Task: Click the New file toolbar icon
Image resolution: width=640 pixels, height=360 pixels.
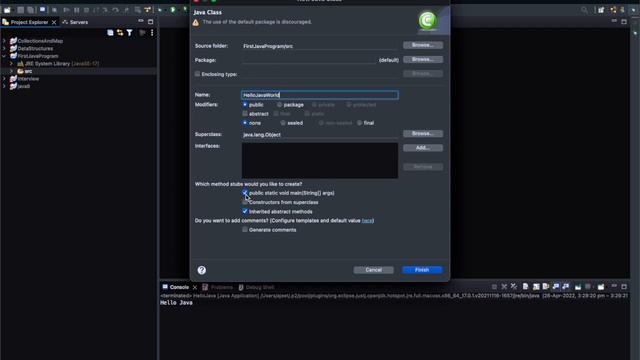Action: tap(7, 10)
